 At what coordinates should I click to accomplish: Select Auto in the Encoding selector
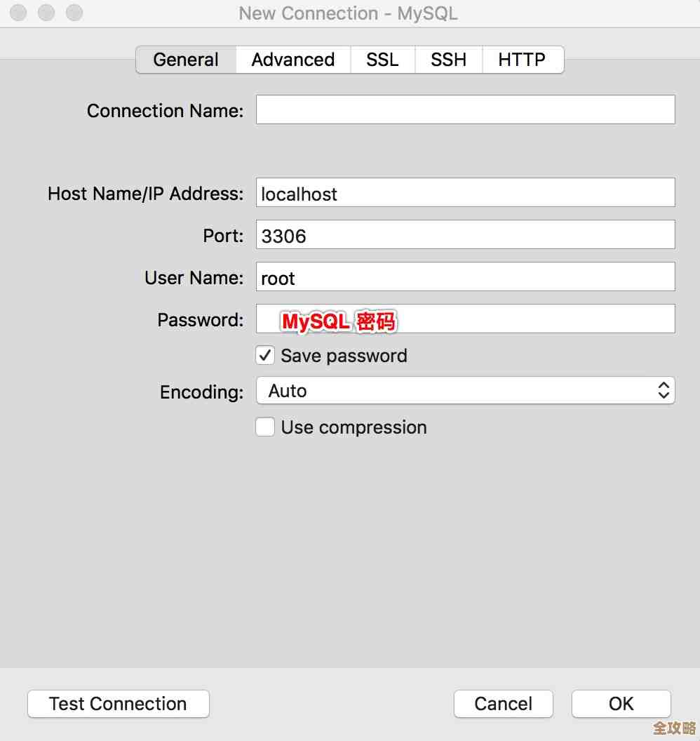click(465, 391)
